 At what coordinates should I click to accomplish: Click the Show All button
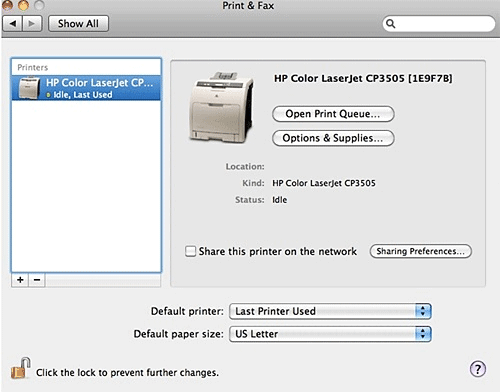pyautogui.click(x=78, y=24)
